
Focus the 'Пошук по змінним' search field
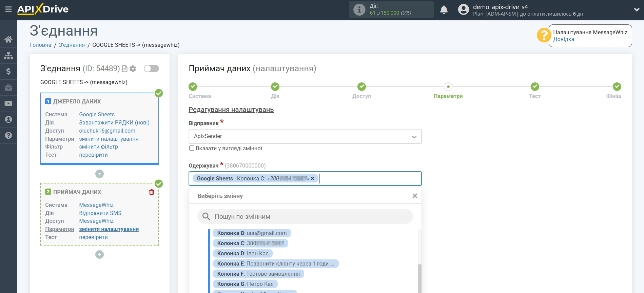pos(305,216)
